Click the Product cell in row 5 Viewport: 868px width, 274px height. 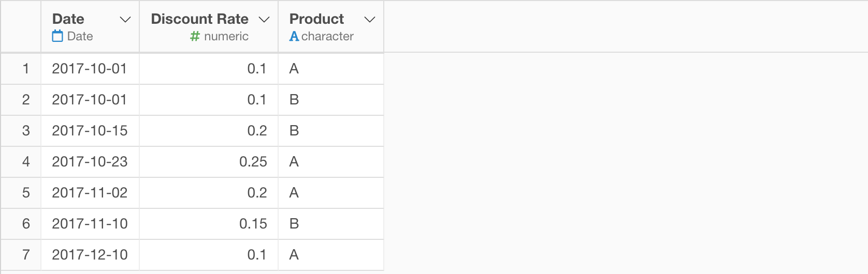click(x=294, y=193)
